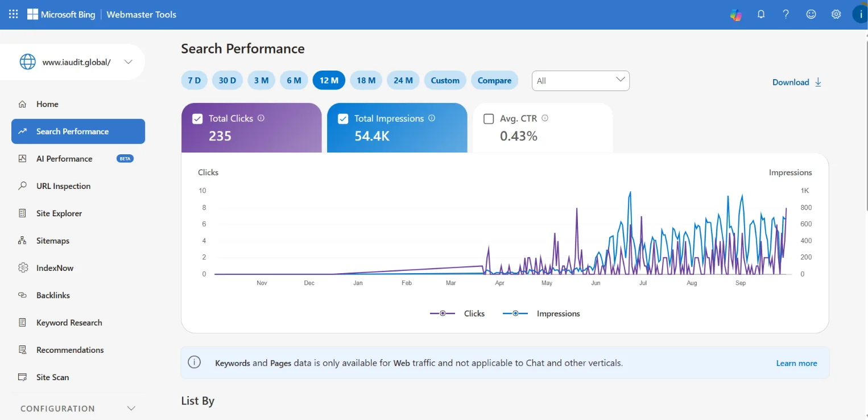The image size is (868, 420).
Task: Open IndexNow in sidebar
Action: pos(78,268)
